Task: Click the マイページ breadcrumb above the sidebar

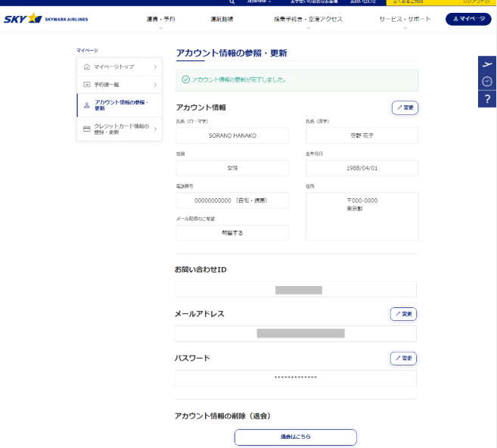Action: coord(87,51)
